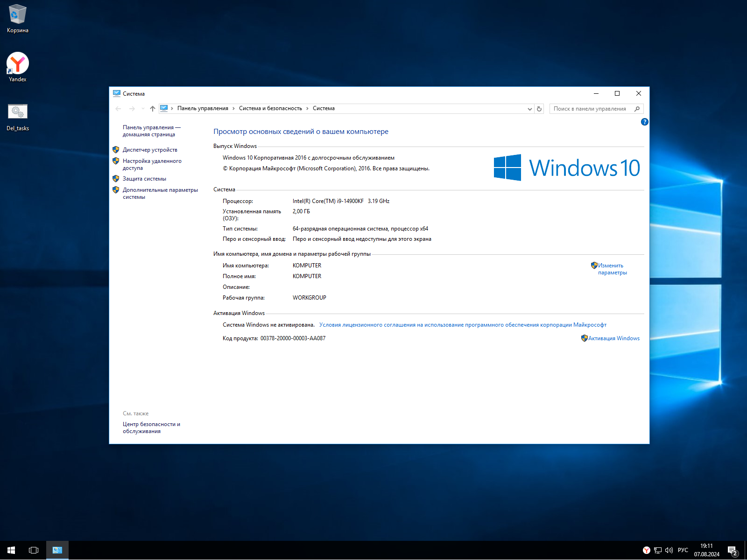Switch input language РУС indicator
Viewport: 747px width, 560px height.
coord(683,550)
